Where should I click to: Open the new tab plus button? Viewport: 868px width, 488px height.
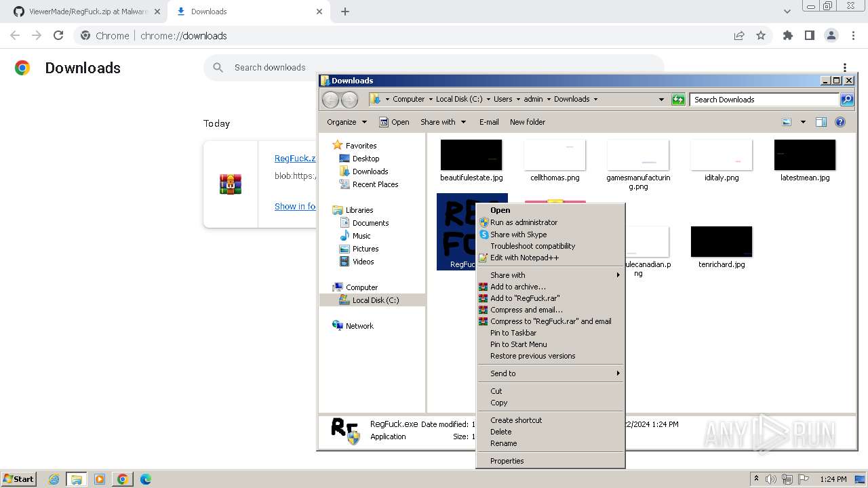click(x=345, y=12)
